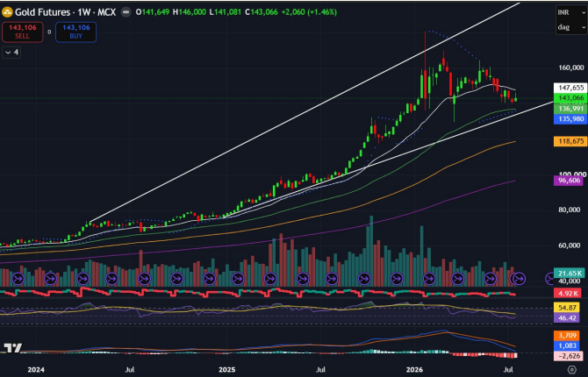The height and width of the screenshot is (377, 588).
Task: Hit the blue 143,106 BUY button
Action: (x=75, y=32)
